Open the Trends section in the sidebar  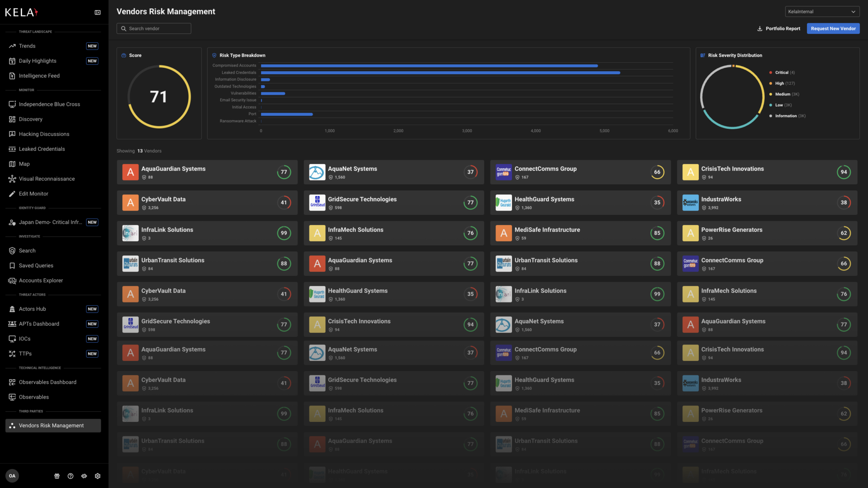tap(27, 46)
